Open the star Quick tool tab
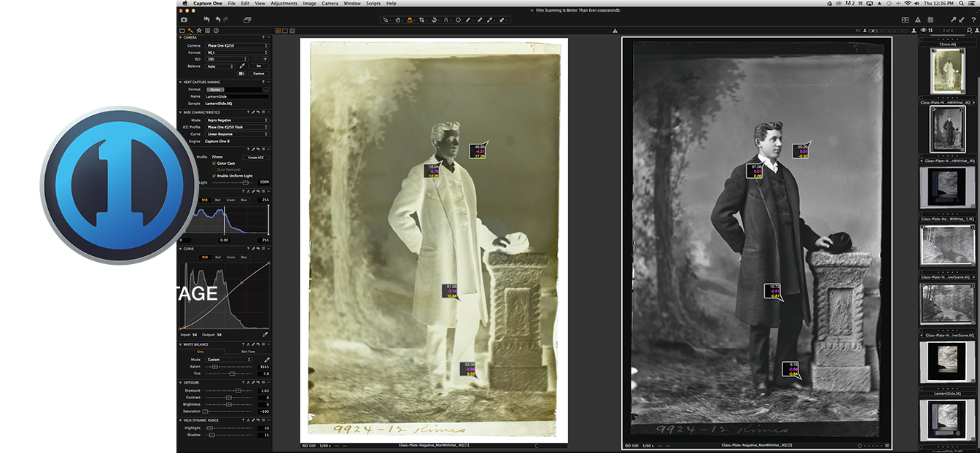980x453 pixels. pyautogui.click(x=199, y=31)
